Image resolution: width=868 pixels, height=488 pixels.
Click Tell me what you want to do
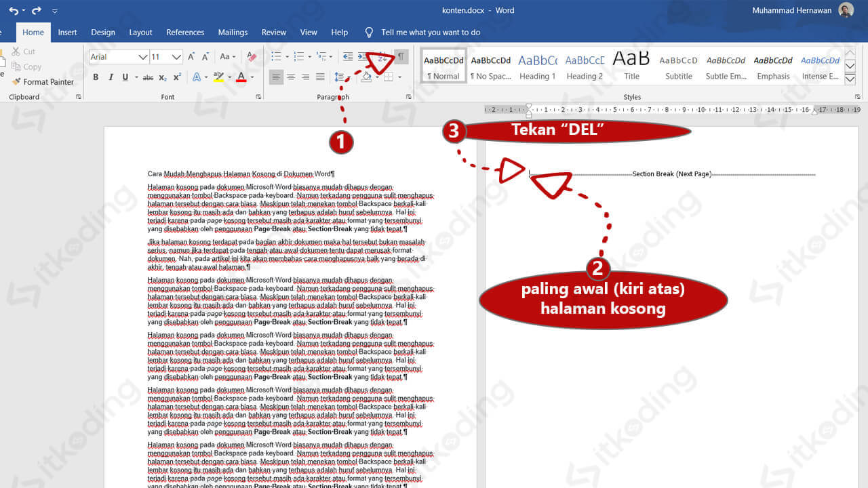[422, 32]
